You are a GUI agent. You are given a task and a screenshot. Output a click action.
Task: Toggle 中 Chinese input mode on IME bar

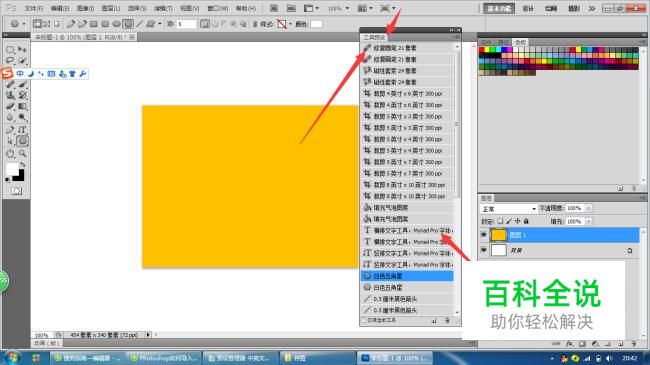coord(20,74)
